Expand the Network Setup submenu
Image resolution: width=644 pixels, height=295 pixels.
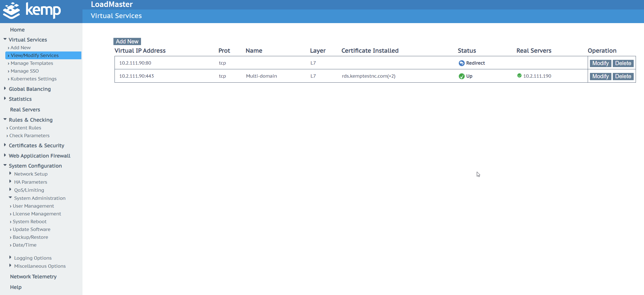click(x=10, y=173)
